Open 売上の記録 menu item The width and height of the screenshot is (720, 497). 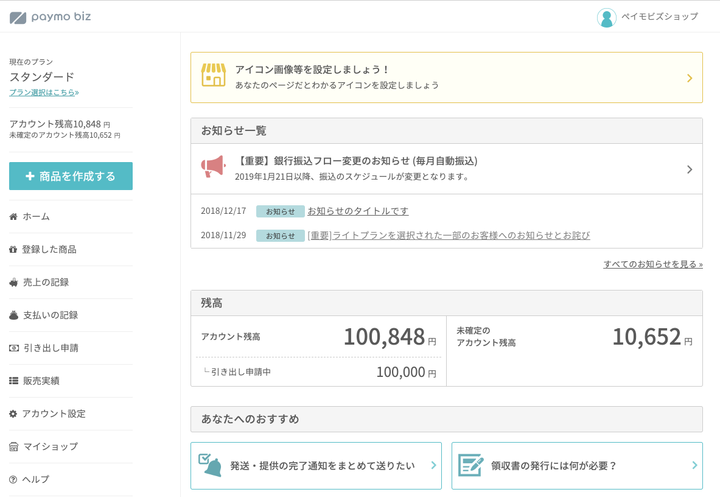tap(45, 283)
